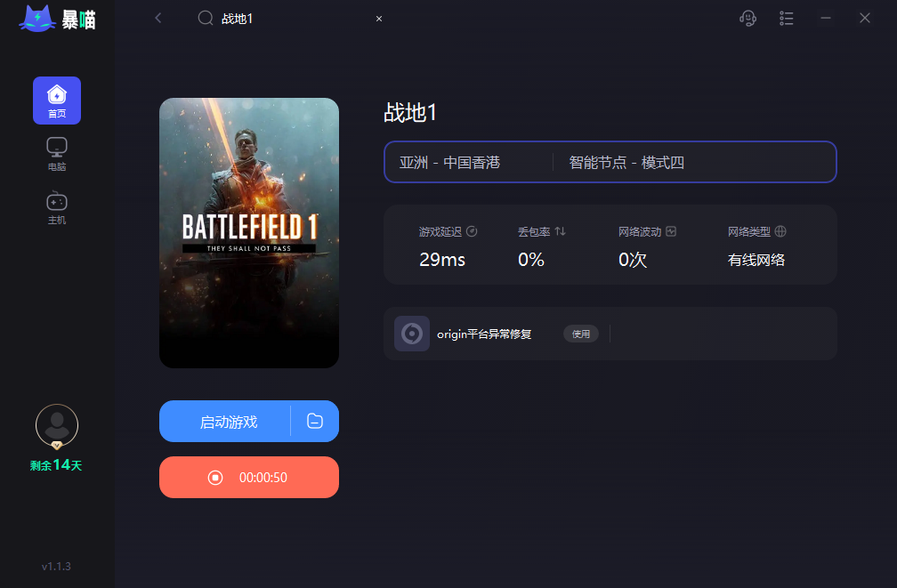This screenshot has width=897, height=588.
Task: Click the user avatar icon
Action: pos(57,425)
